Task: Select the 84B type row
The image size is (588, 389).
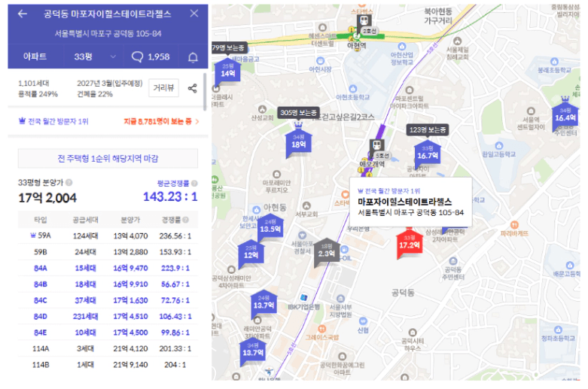Action: [x=108, y=284]
